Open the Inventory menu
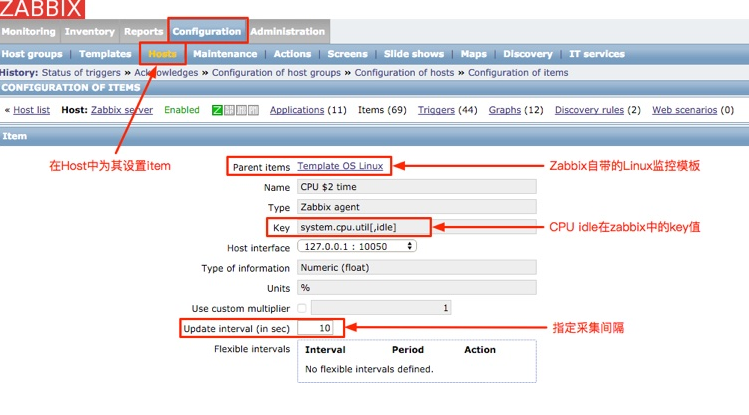Screen dimensions: 749x415 [90, 32]
